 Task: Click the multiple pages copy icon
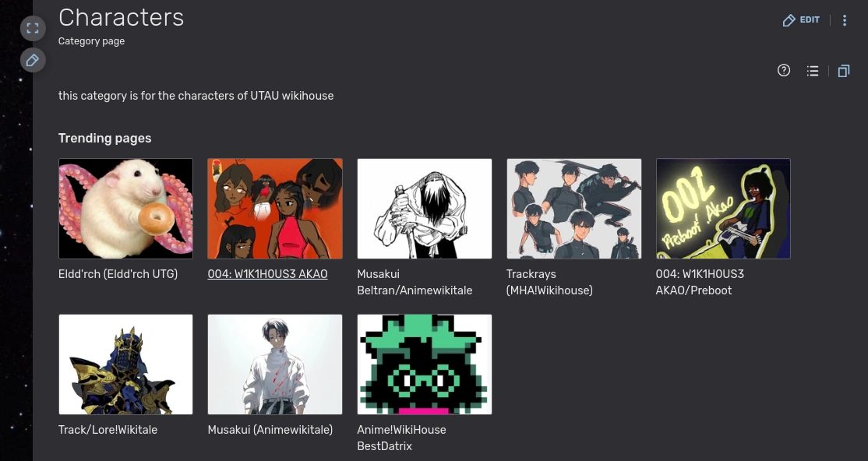[x=843, y=71]
